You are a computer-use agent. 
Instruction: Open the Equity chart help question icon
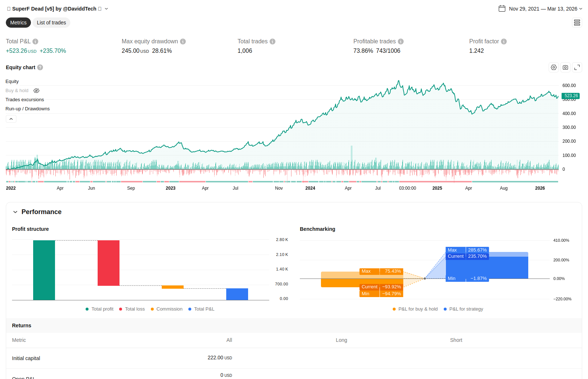point(40,67)
